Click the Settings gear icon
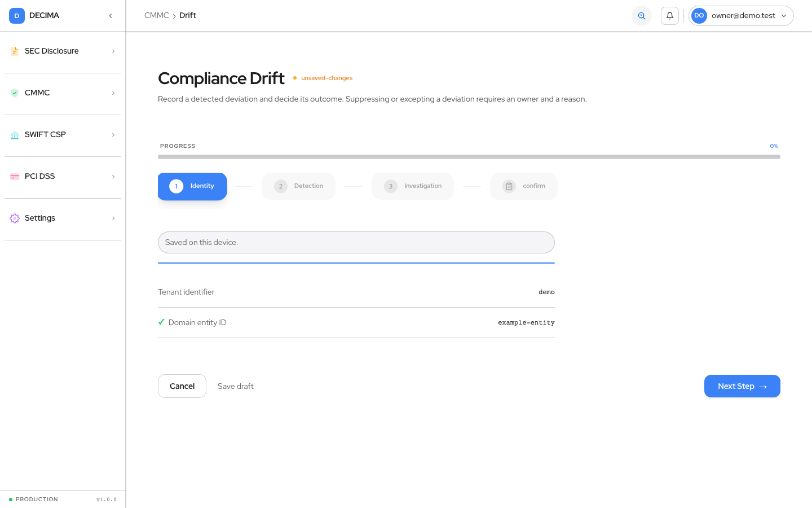The width and height of the screenshot is (812, 508). coord(15,218)
